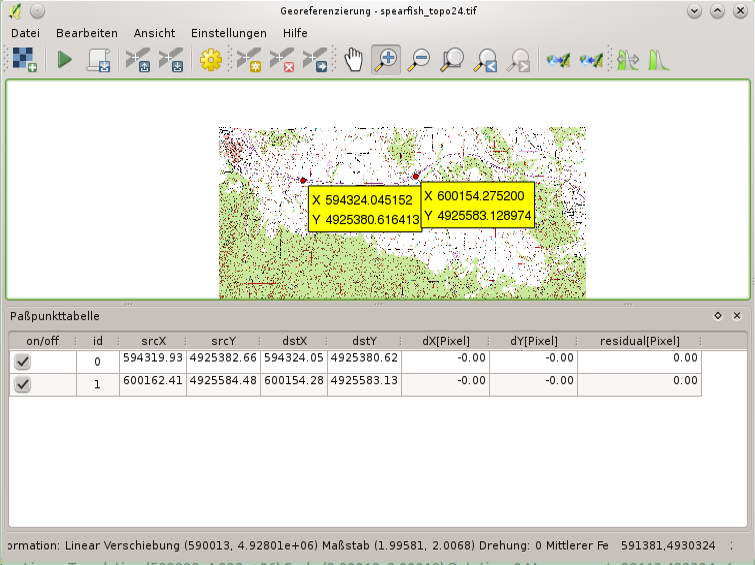Click the Open raster checkerboard icon

[24, 60]
